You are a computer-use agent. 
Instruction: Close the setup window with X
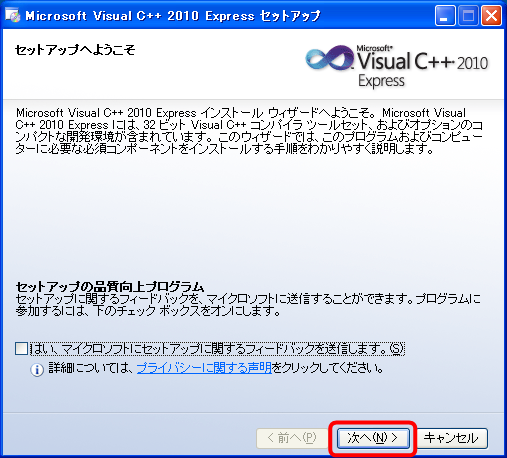click(491, 16)
